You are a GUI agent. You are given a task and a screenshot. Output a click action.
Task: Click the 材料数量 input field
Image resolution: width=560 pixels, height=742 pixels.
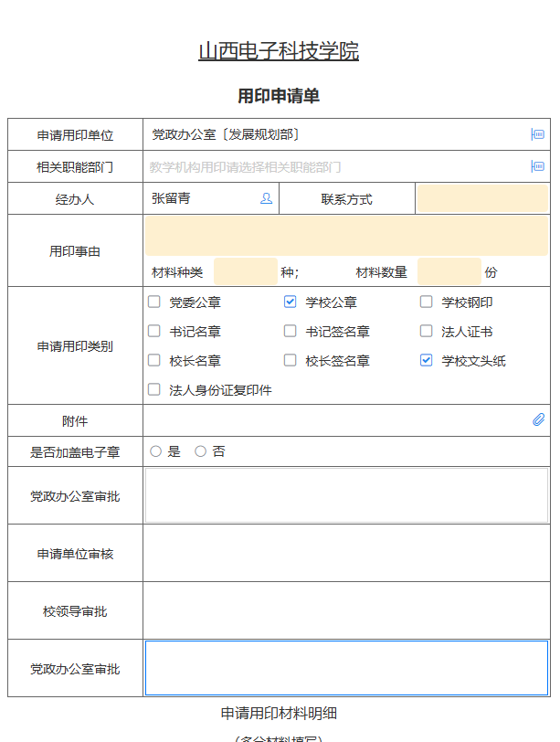click(x=449, y=271)
